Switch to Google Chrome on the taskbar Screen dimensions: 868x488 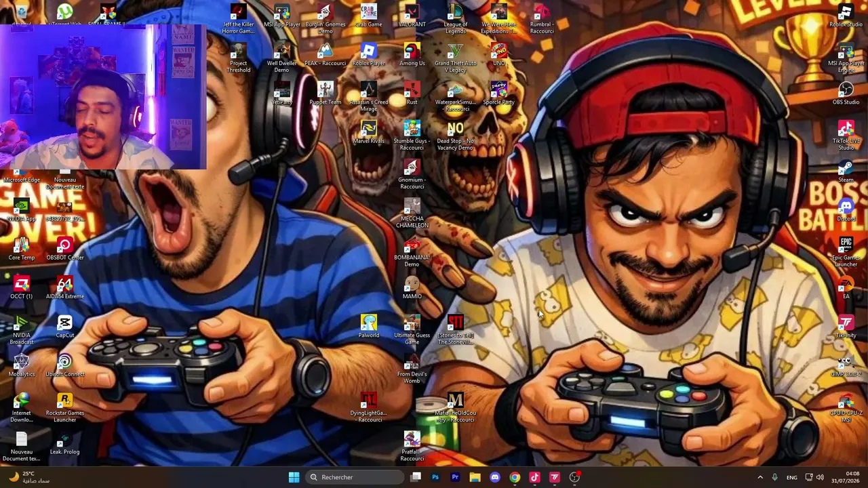(515, 477)
